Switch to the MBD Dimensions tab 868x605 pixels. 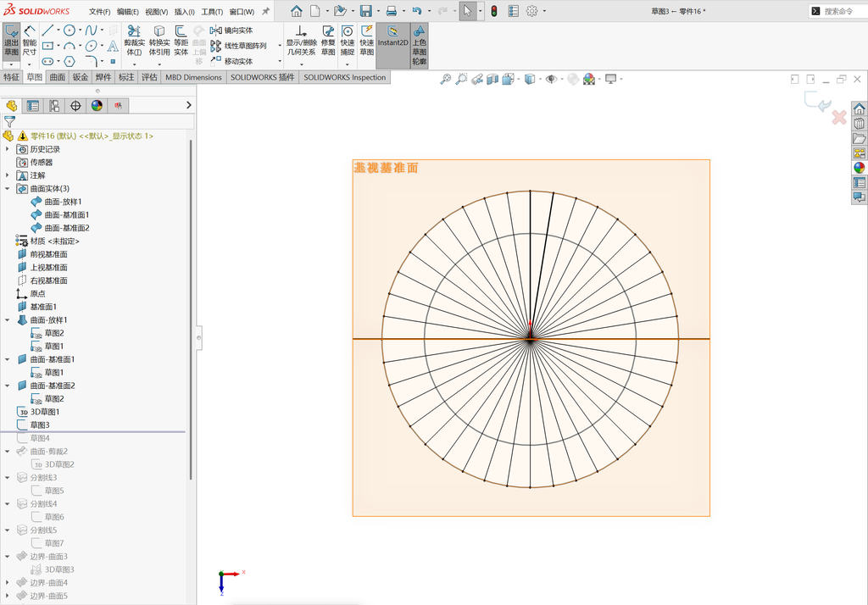193,77
